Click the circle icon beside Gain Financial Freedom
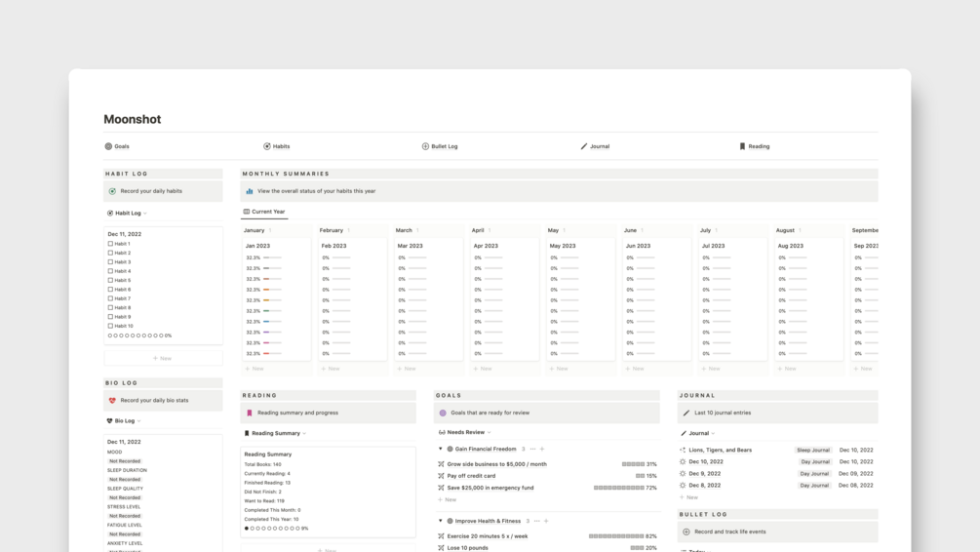The width and height of the screenshot is (980, 552). [450, 449]
